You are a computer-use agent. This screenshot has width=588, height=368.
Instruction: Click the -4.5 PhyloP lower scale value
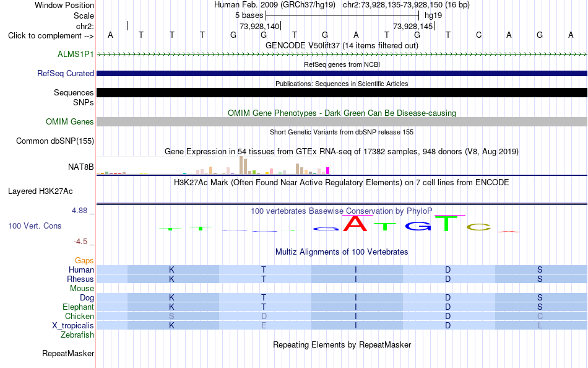click(x=80, y=242)
